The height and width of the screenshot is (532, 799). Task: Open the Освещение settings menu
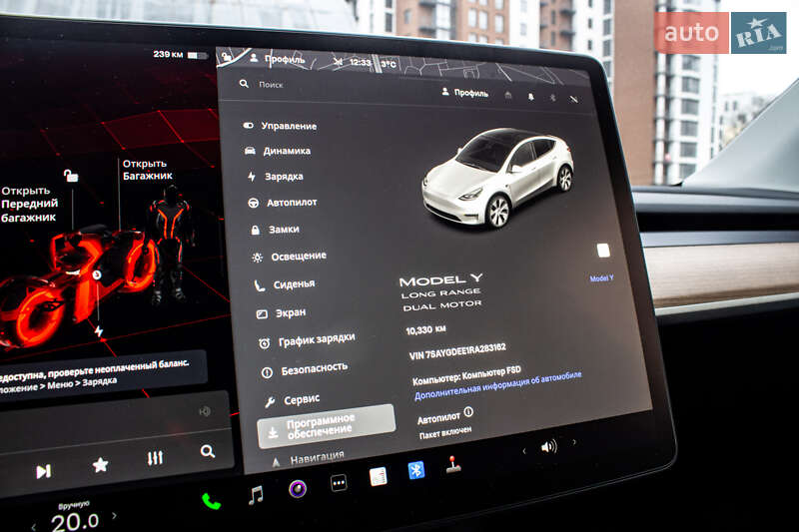point(289,257)
